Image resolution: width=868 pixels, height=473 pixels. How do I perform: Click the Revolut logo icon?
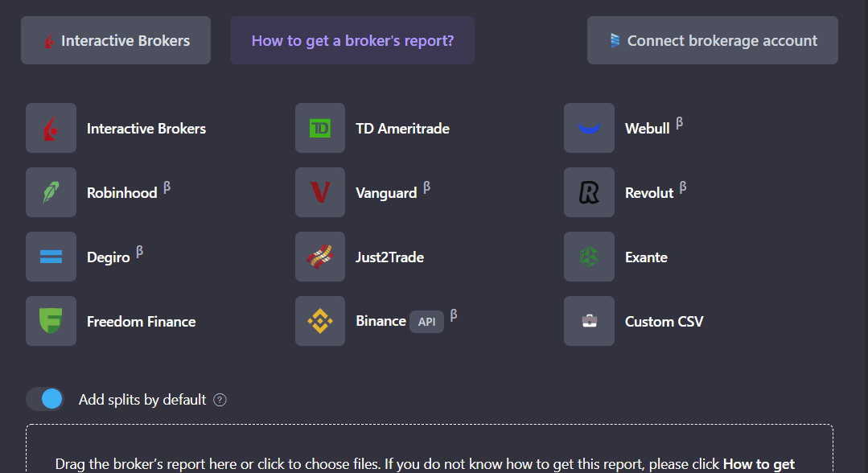point(589,192)
